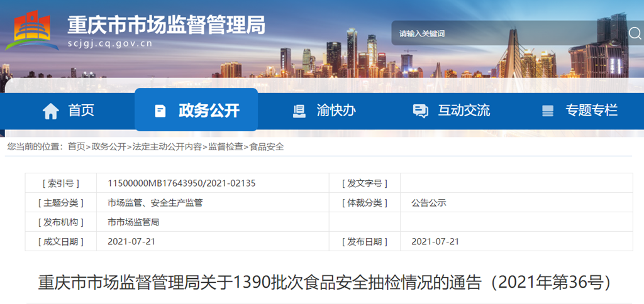Click the 食品安全 breadcrumb link

(x=267, y=146)
